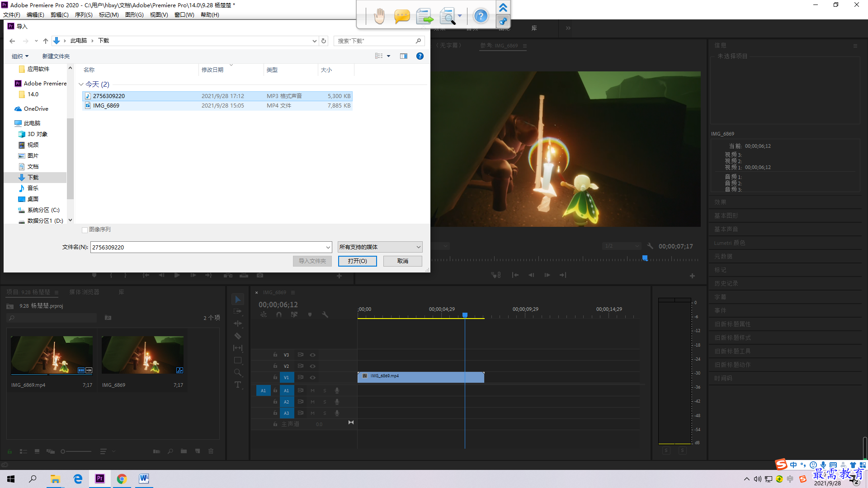Open recent locations dropdown in import dialog
The width and height of the screenshot is (868, 488).
tap(36, 41)
